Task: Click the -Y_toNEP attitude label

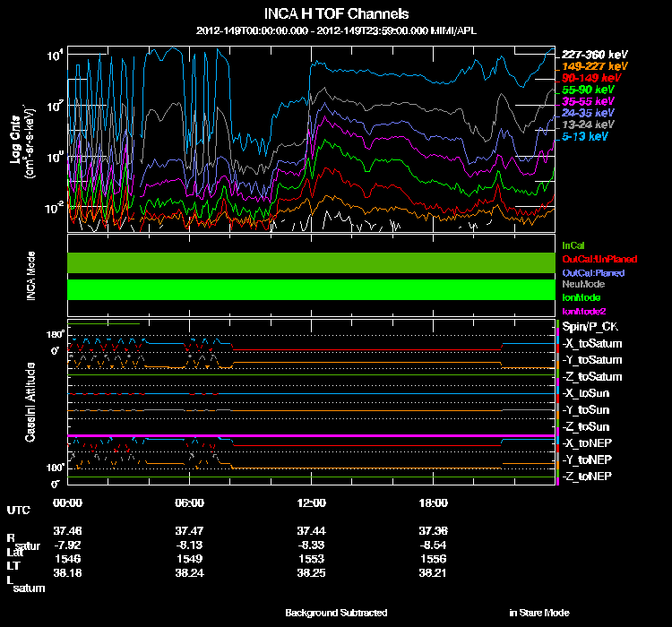Action: 587,460
